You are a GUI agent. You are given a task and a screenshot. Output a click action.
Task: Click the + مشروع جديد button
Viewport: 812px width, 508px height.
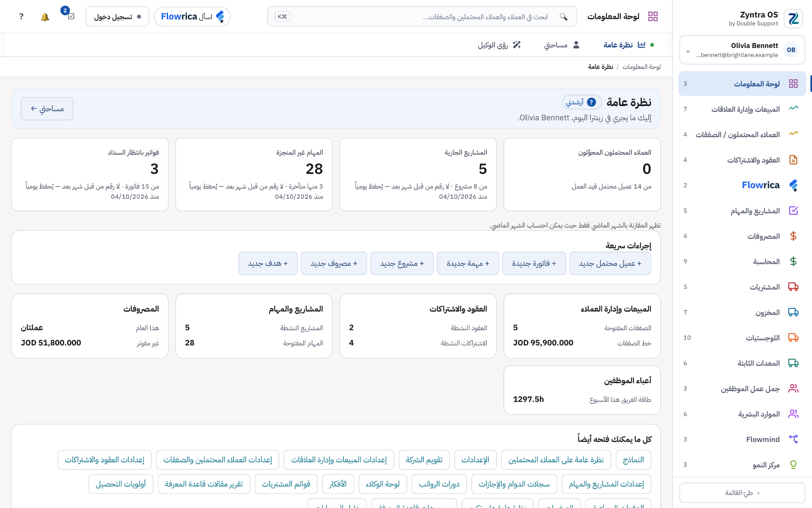coord(402,263)
